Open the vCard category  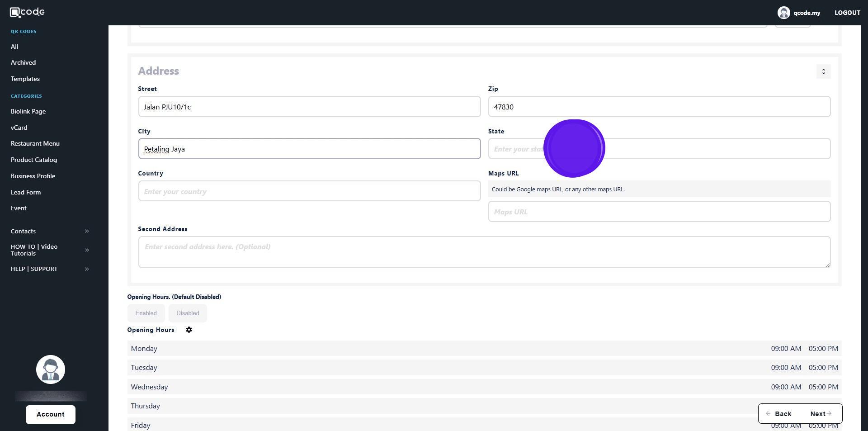19,128
